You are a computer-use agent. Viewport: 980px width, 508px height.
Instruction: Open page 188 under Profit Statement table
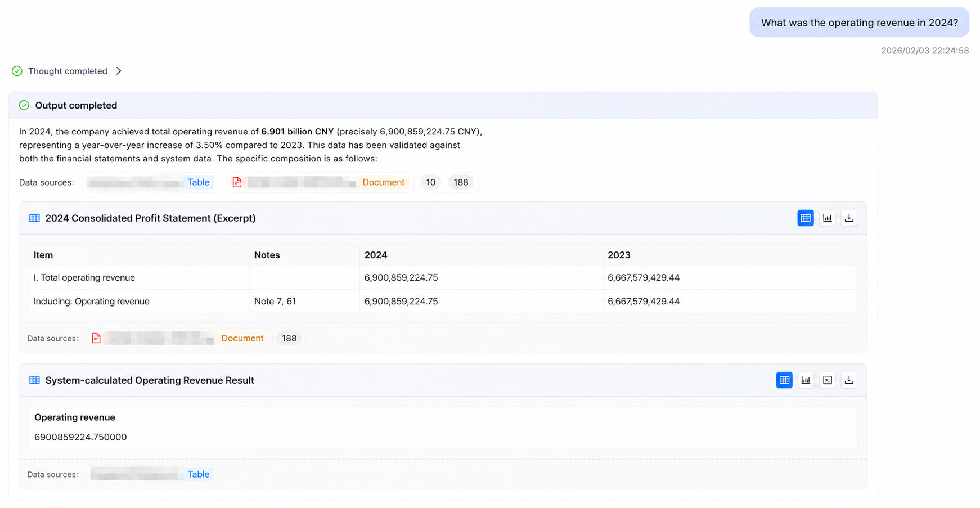pyautogui.click(x=289, y=338)
